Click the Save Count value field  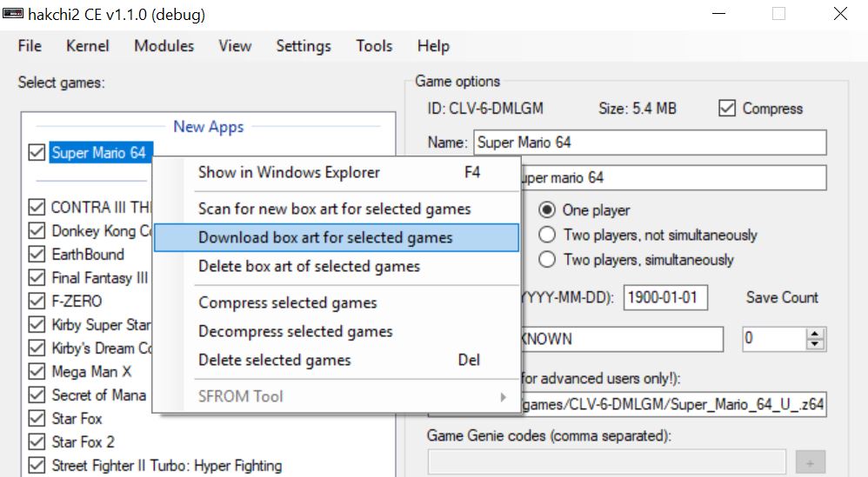(774, 339)
